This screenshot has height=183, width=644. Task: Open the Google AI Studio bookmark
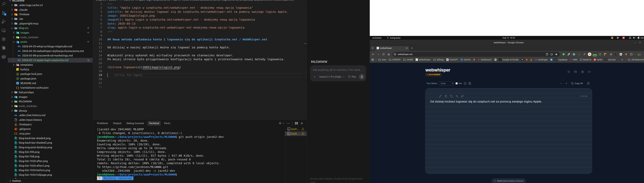pyautogui.click(x=509, y=60)
